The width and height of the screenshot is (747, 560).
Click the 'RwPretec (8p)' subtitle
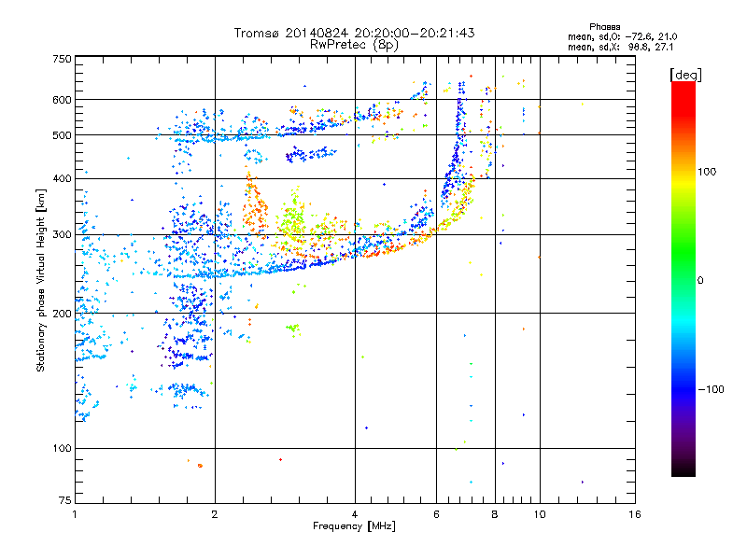click(354, 45)
